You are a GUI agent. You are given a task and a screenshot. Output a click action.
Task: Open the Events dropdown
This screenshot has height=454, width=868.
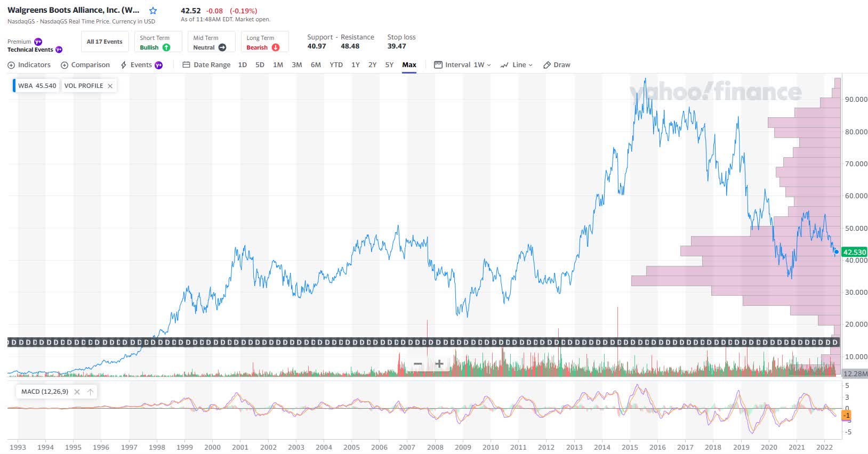click(142, 65)
